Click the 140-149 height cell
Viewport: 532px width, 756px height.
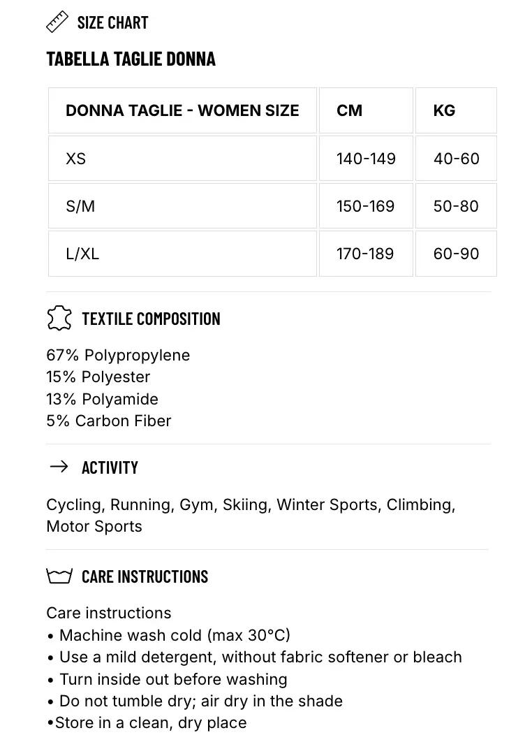pyautogui.click(x=366, y=158)
